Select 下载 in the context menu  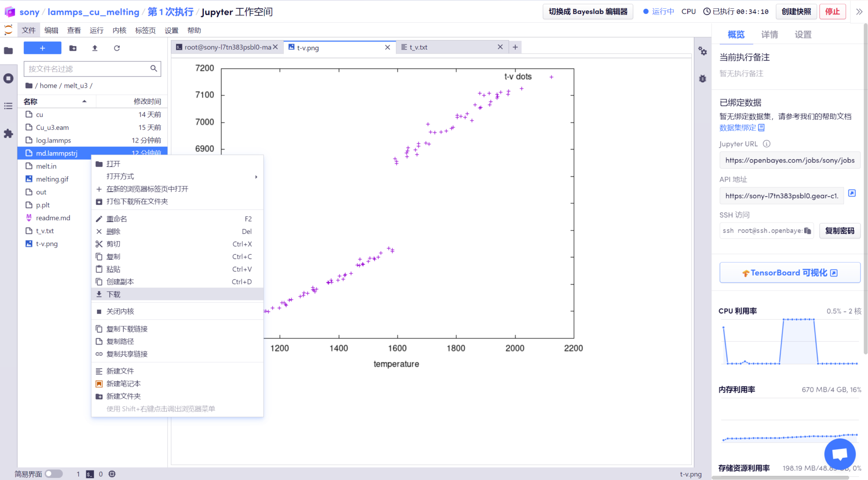click(114, 294)
